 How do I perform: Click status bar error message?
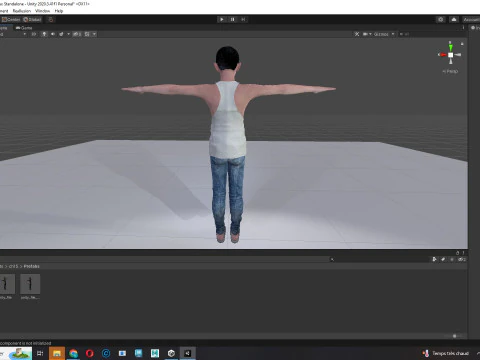pos(25,343)
